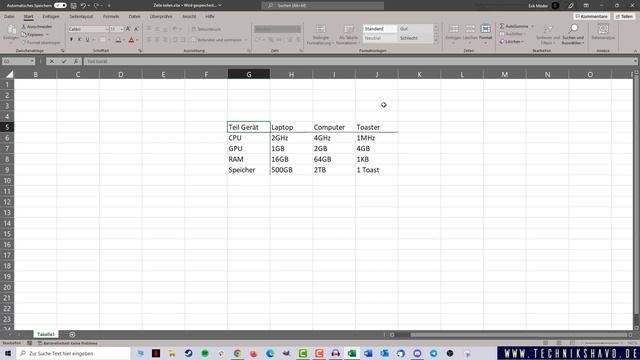The image size is (640, 360).
Task: Click the search box in the title bar
Action: (322, 5)
